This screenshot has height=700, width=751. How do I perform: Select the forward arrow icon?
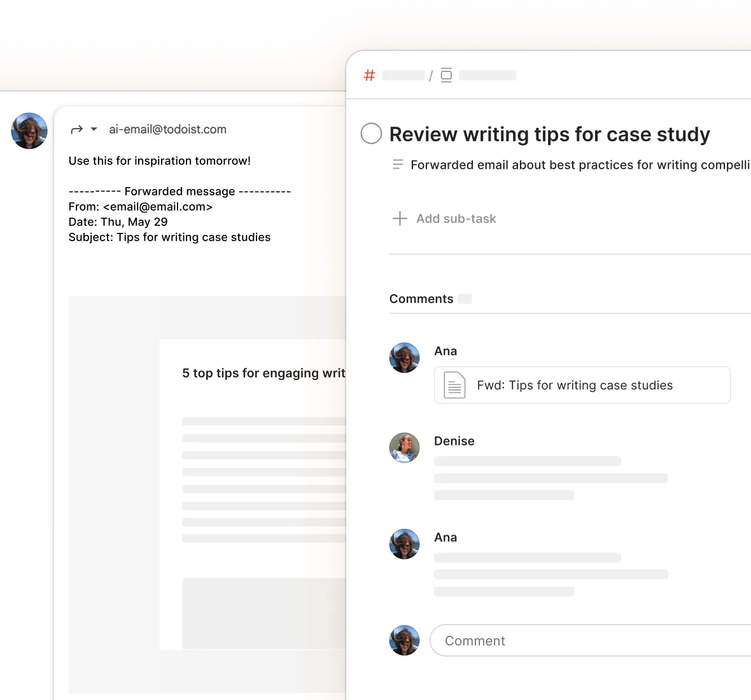(x=76, y=129)
